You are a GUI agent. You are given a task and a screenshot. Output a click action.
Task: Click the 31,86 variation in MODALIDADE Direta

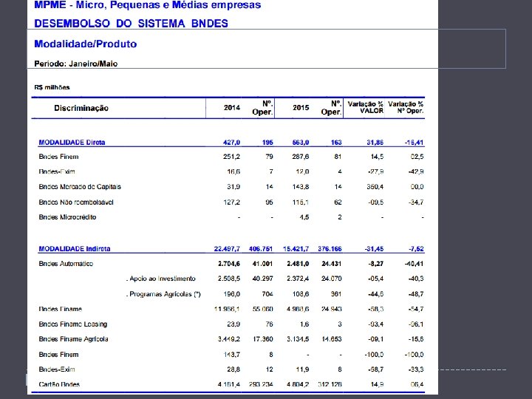[375, 143]
